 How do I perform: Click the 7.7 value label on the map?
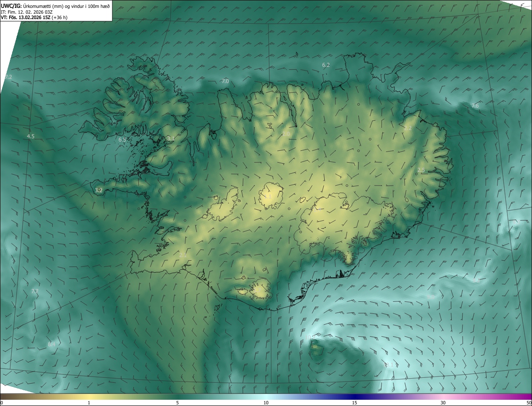click(35, 291)
